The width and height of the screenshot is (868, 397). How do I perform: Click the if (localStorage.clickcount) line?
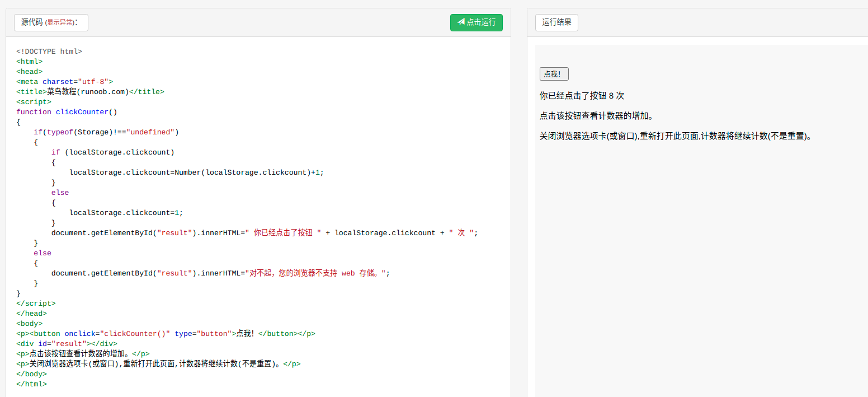tap(113, 152)
